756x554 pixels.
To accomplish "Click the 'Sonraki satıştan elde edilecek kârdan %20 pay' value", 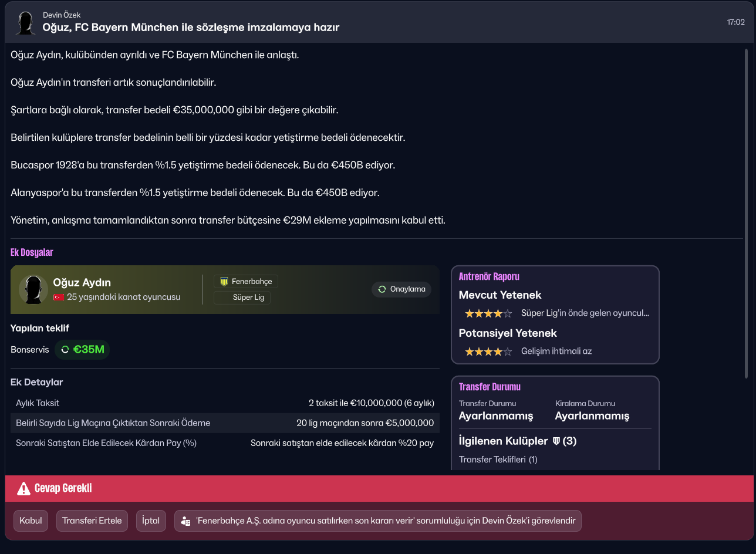I will [342, 443].
